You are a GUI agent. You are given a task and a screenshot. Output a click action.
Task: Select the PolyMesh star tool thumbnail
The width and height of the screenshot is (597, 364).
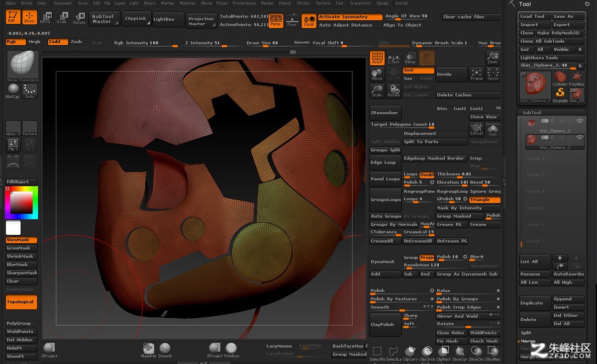[x=577, y=78]
